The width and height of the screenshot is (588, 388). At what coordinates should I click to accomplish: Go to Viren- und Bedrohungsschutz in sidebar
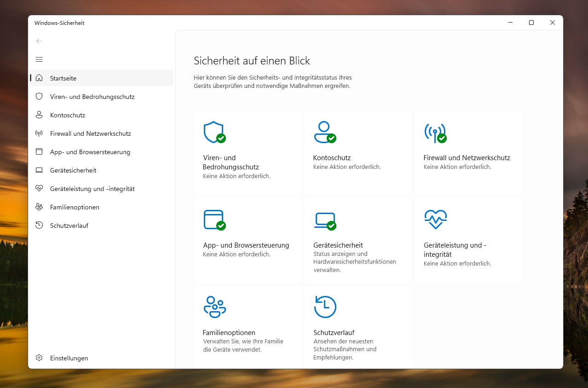coord(92,97)
